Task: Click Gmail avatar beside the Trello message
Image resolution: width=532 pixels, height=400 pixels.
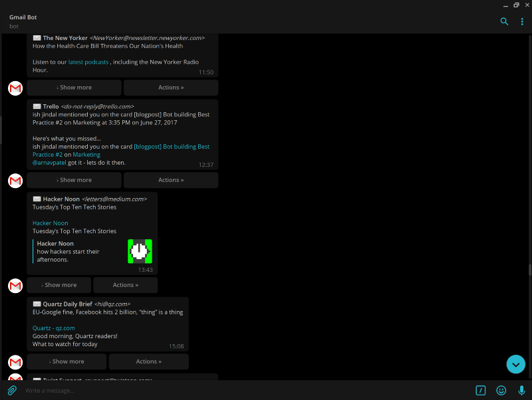Action: [x=15, y=181]
